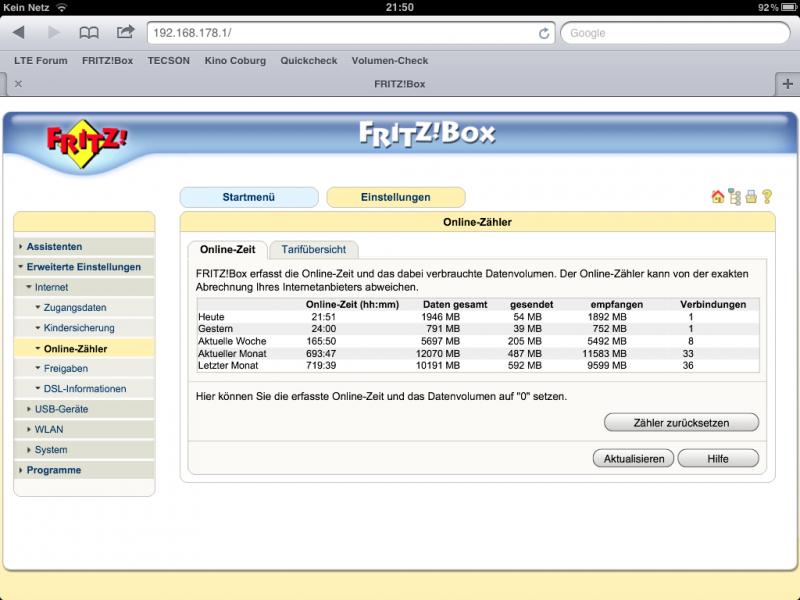Click the Aktueller Monat row label

[232, 354]
